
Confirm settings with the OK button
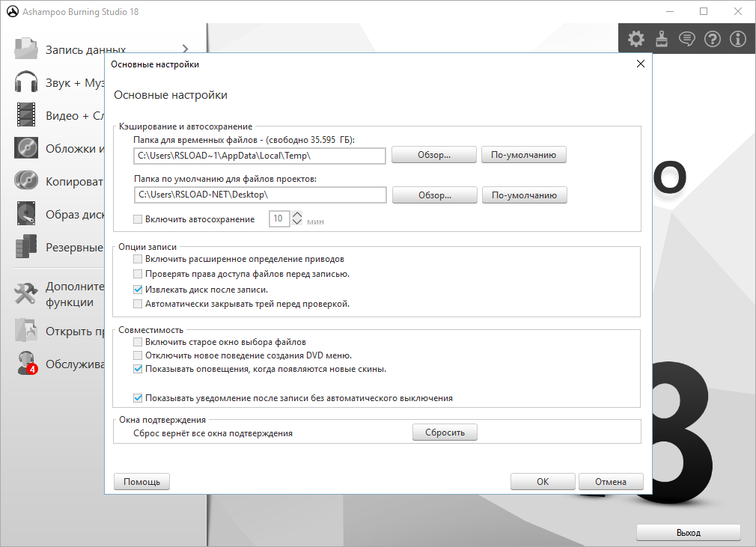tap(543, 482)
